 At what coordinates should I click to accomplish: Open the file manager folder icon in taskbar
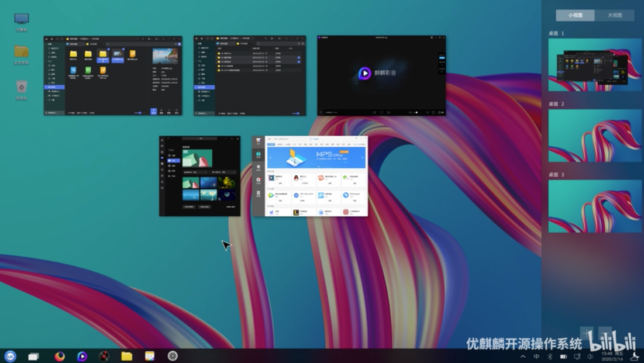pos(127,356)
